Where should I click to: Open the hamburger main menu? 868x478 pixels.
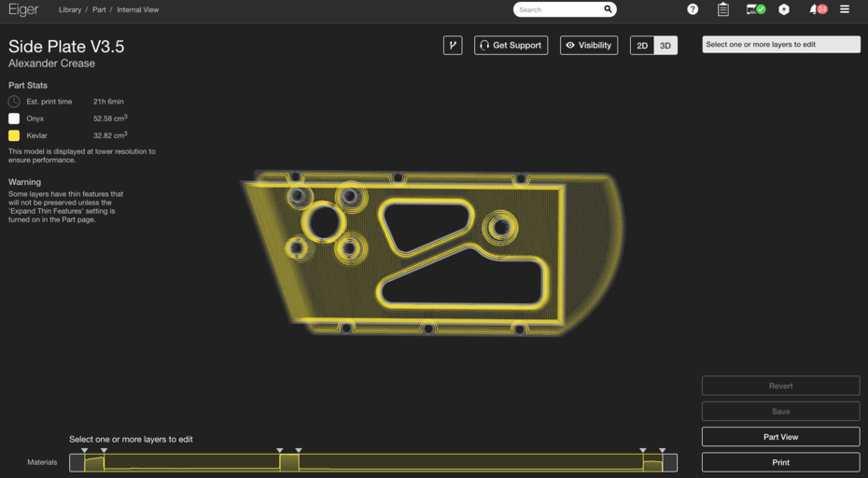pyautogui.click(x=845, y=9)
